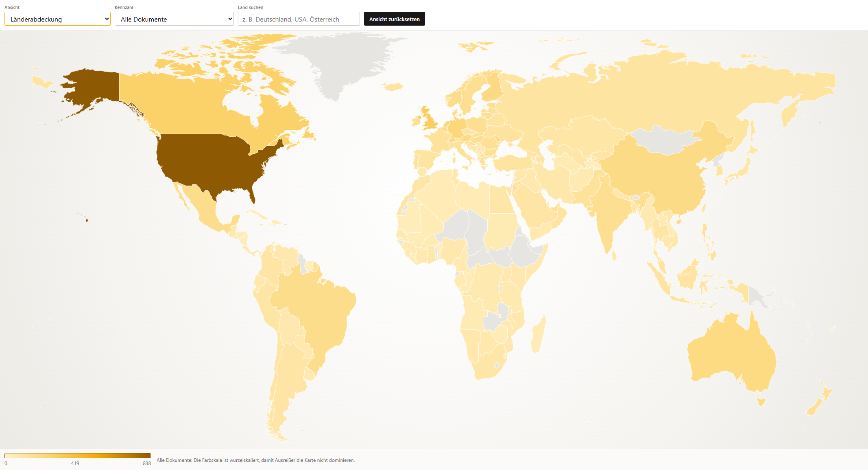The image size is (868, 470).
Task: Click the Kennzahl field label
Action: coord(124,7)
